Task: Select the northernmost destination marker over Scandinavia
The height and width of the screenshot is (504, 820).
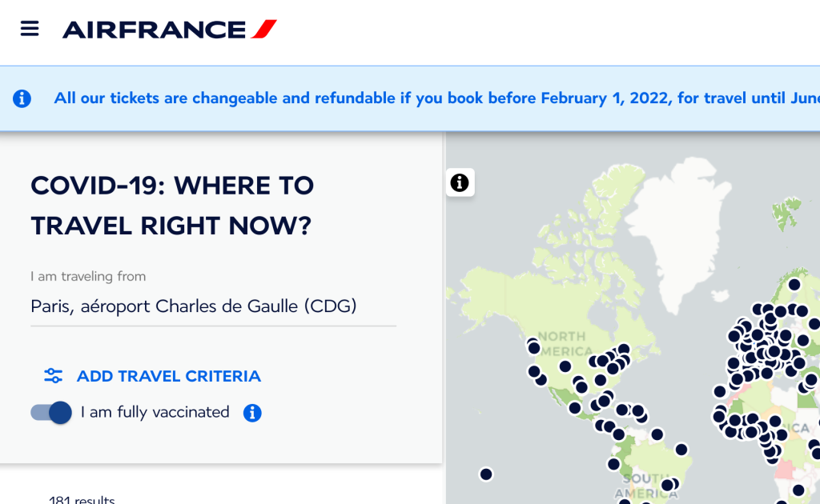Action: coord(794,284)
